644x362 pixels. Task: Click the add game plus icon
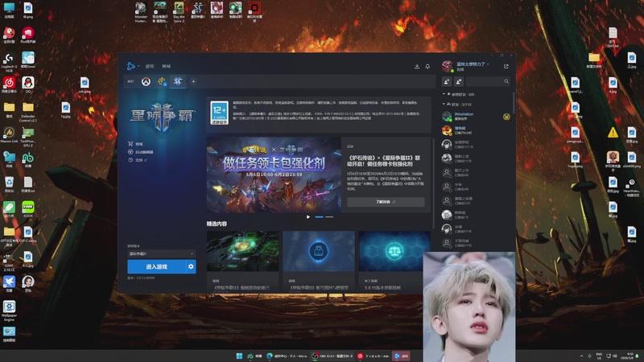point(193,82)
